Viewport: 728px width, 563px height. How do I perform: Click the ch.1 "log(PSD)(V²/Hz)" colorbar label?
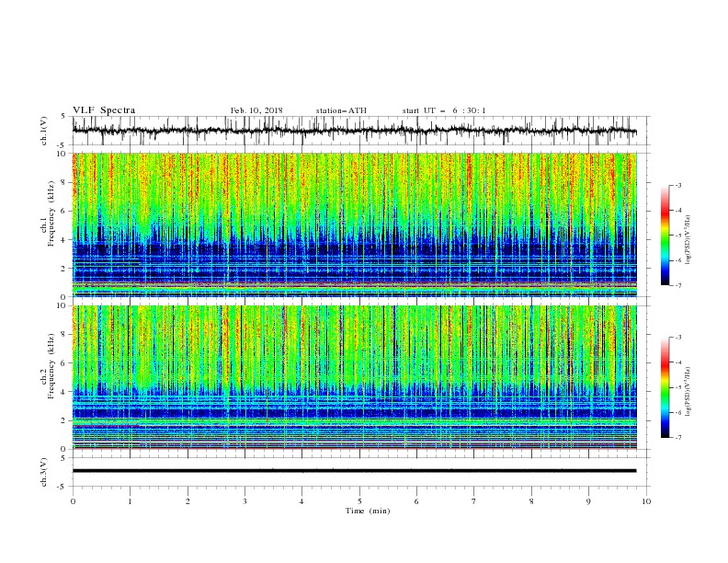coord(688,240)
